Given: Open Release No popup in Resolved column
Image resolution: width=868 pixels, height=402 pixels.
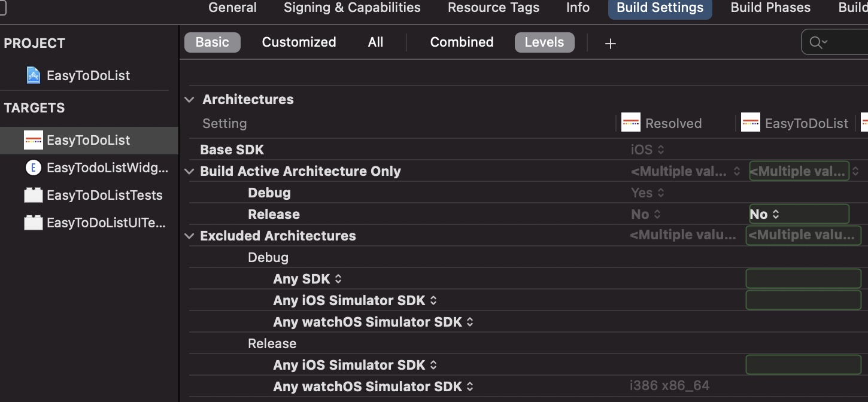Looking at the screenshot, I should 646,214.
